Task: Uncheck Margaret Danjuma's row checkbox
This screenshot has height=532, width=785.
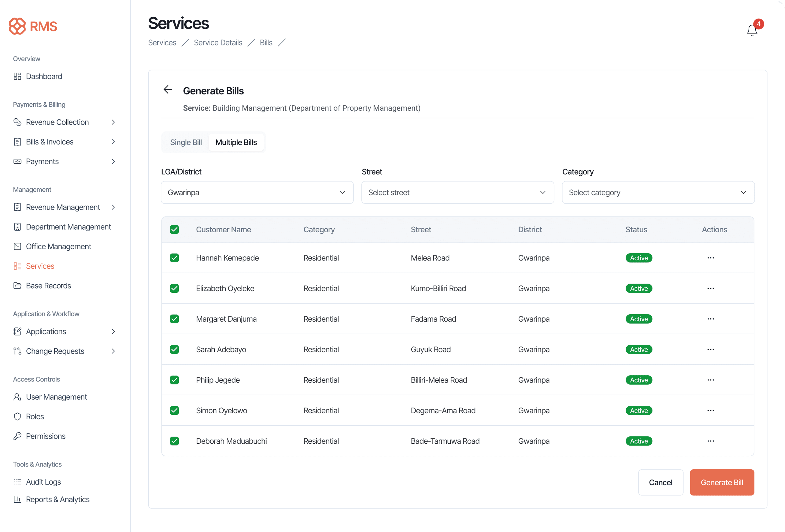Action: tap(174, 319)
